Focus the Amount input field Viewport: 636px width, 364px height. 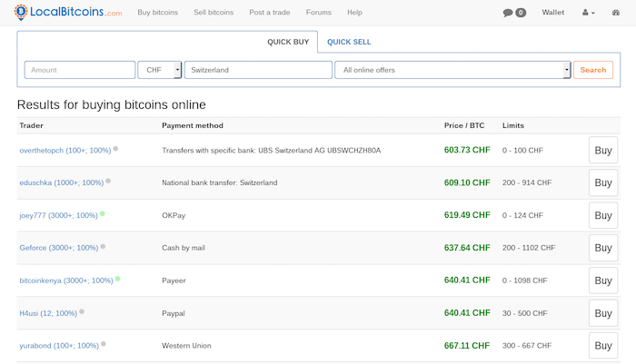[80, 70]
